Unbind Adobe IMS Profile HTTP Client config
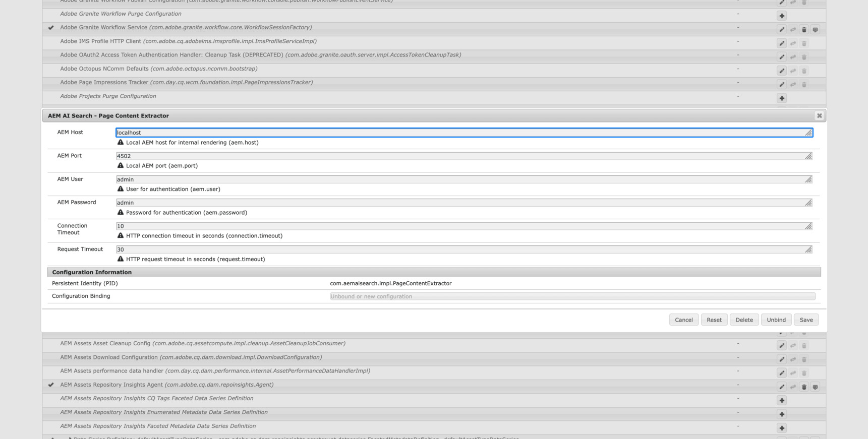Viewport: 868px width, 439px height. click(x=793, y=43)
